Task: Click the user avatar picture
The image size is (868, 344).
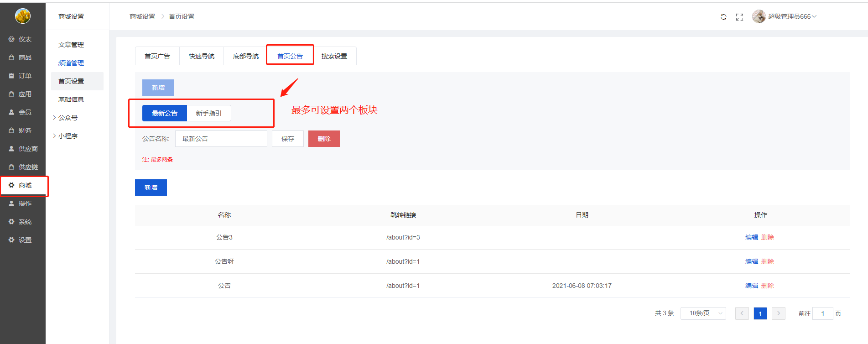Action: pos(759,16)
